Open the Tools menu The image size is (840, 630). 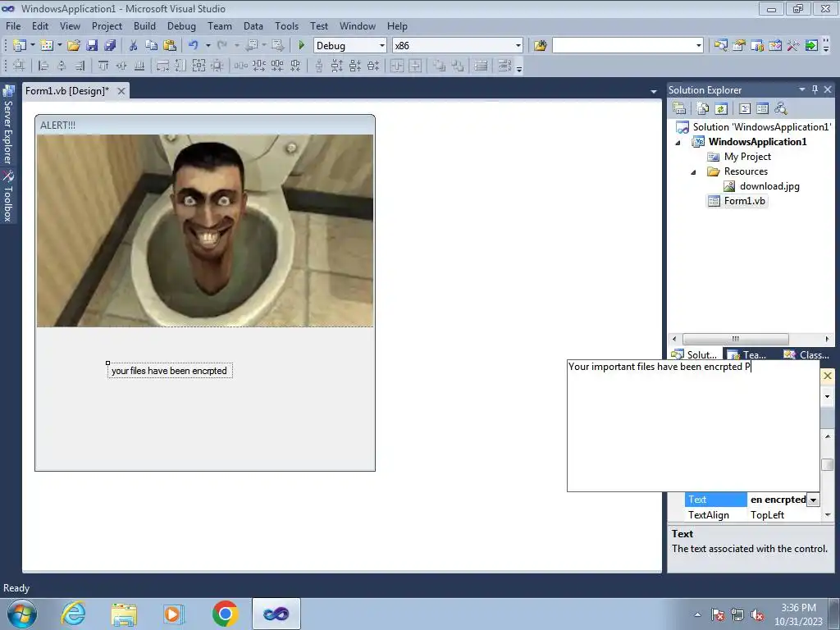coord(286,25)
